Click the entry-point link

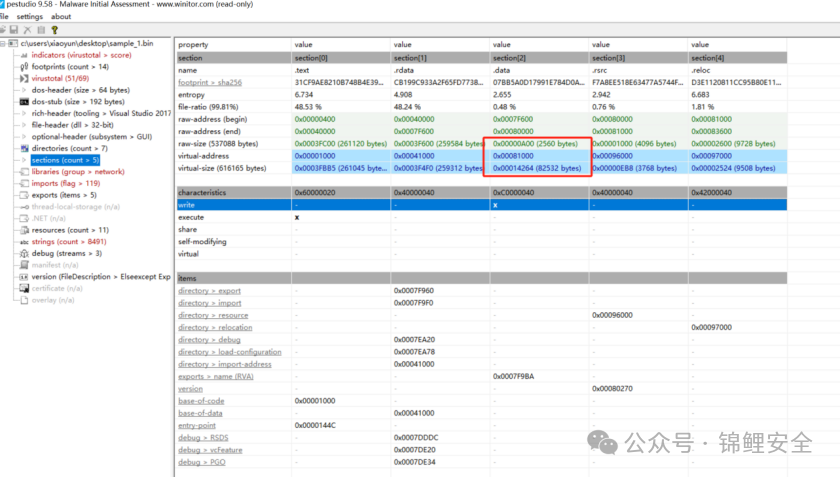click(x=197, y=426)
